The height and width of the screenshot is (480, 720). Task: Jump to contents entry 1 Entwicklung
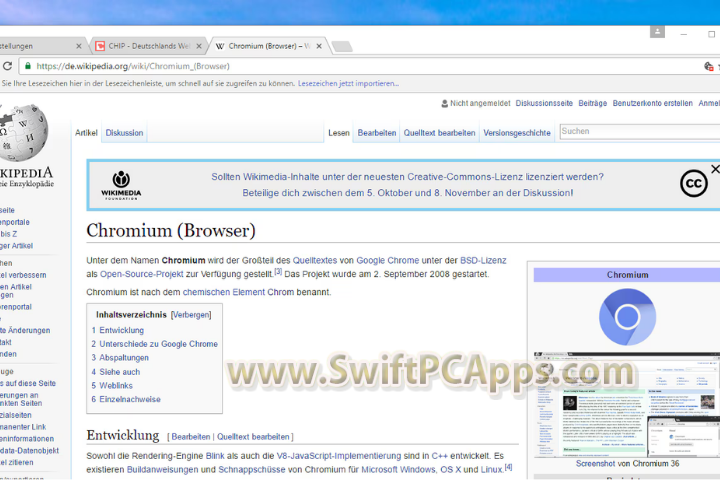[x=118, y=330]
